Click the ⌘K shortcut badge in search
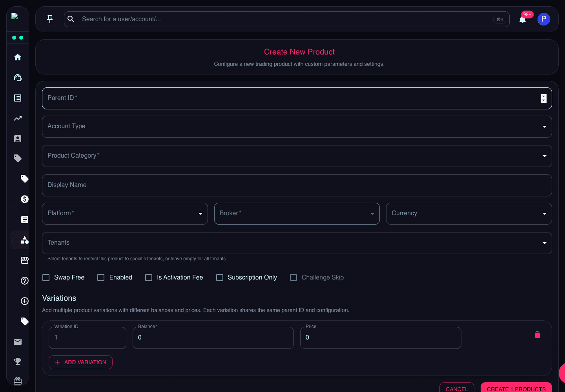 pos(499,19)
